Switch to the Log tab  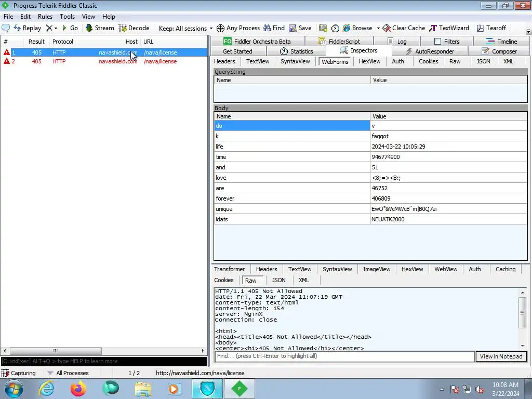397,42
